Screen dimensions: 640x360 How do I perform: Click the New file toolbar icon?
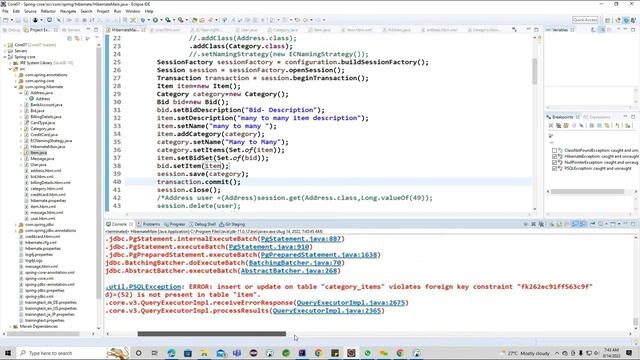(5, 20)
